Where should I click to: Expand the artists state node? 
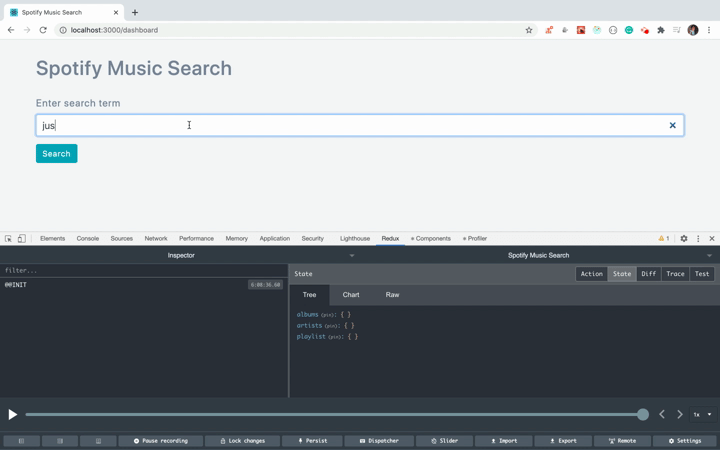(309, 326)
